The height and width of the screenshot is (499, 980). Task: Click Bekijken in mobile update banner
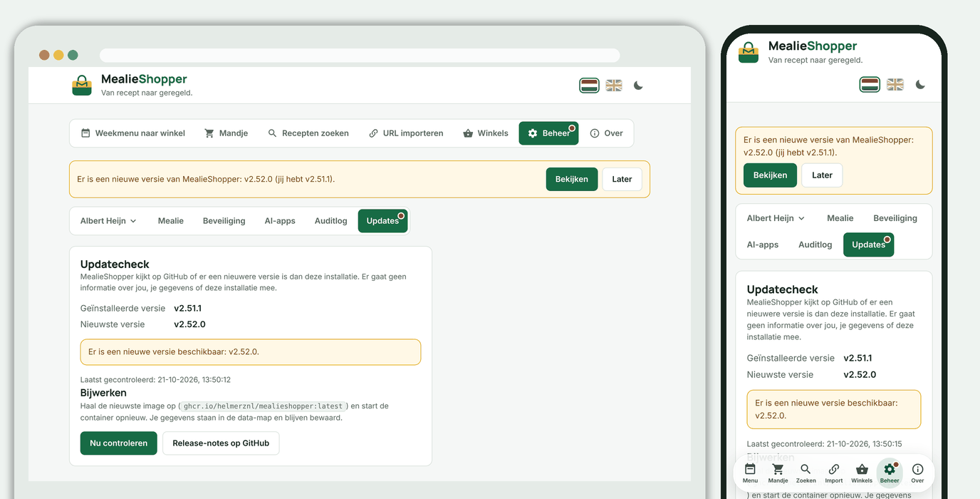click(x=770, y=175)
